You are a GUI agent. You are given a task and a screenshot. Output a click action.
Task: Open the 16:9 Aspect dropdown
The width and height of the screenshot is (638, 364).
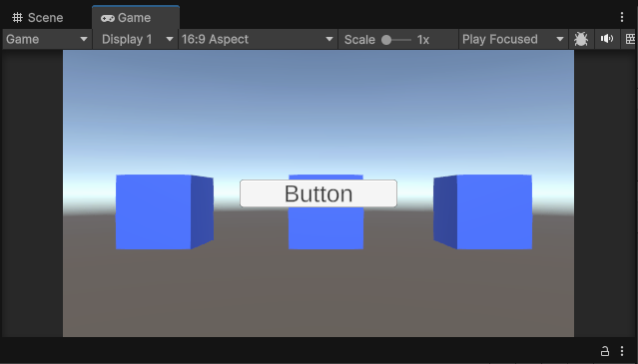(x=258, y=40)
